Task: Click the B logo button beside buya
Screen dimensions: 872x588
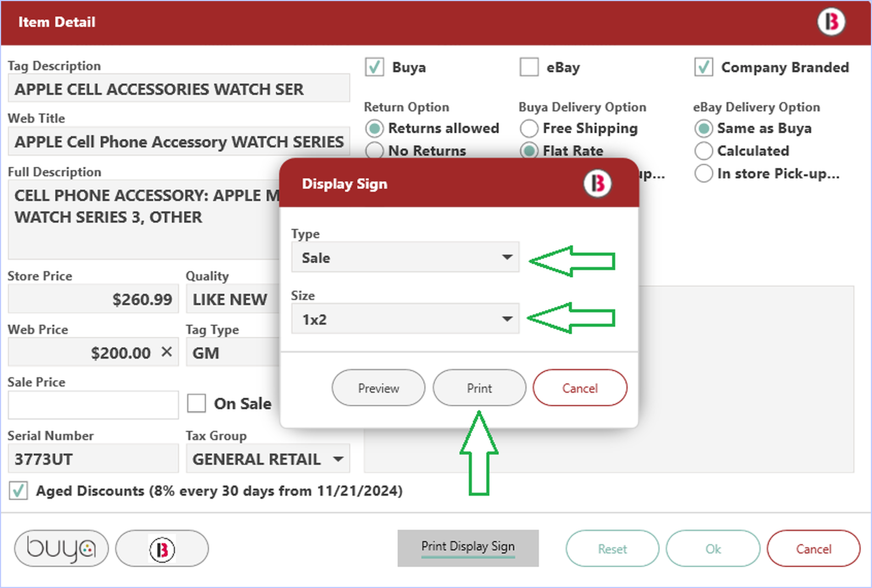Action: [x=162, y=549]
